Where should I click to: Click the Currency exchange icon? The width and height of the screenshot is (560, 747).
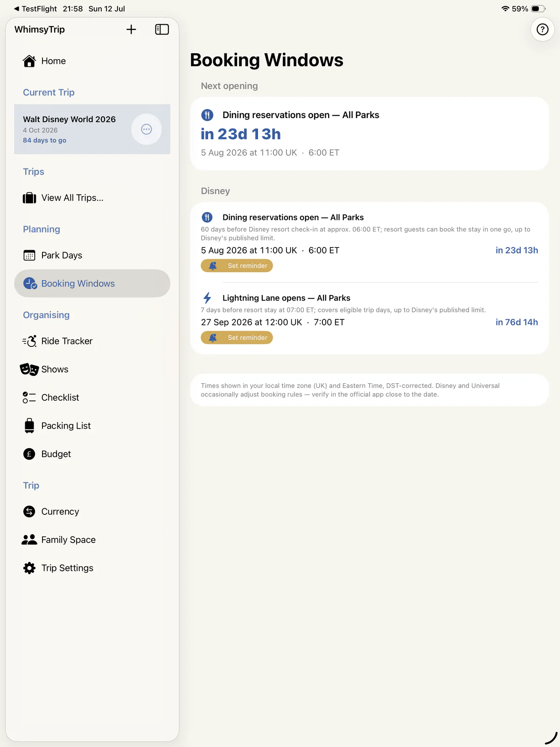pos(29,512)
